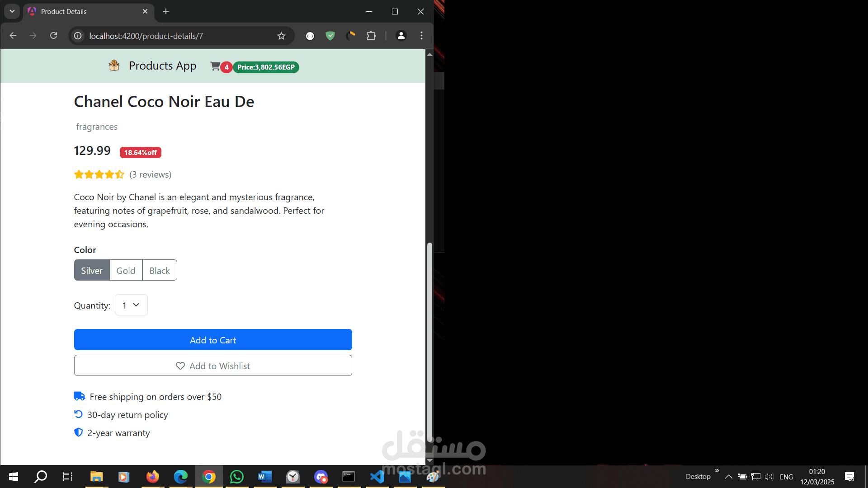Select the Black color option
Image resolution: width=868 pixels, height=488 pixels.
coord(160,270)
